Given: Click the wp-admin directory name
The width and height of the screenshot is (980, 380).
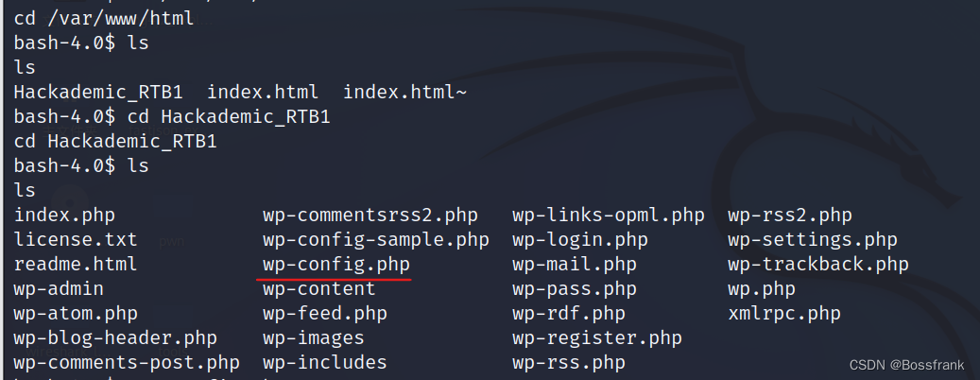Looking at the screenshot, I should pyautogui.click(x=59, y=289).
